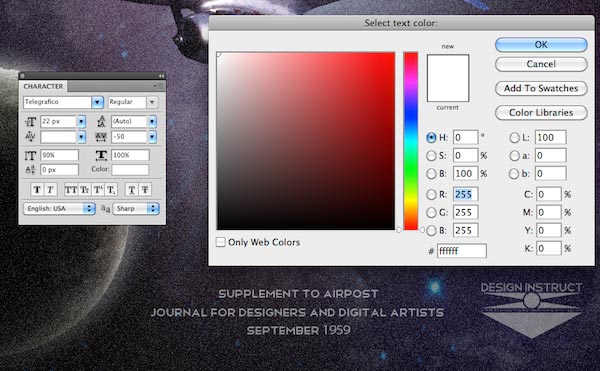Toggle Small Caps text style
This screenshot has height=371, width=600.
(84, 189)
